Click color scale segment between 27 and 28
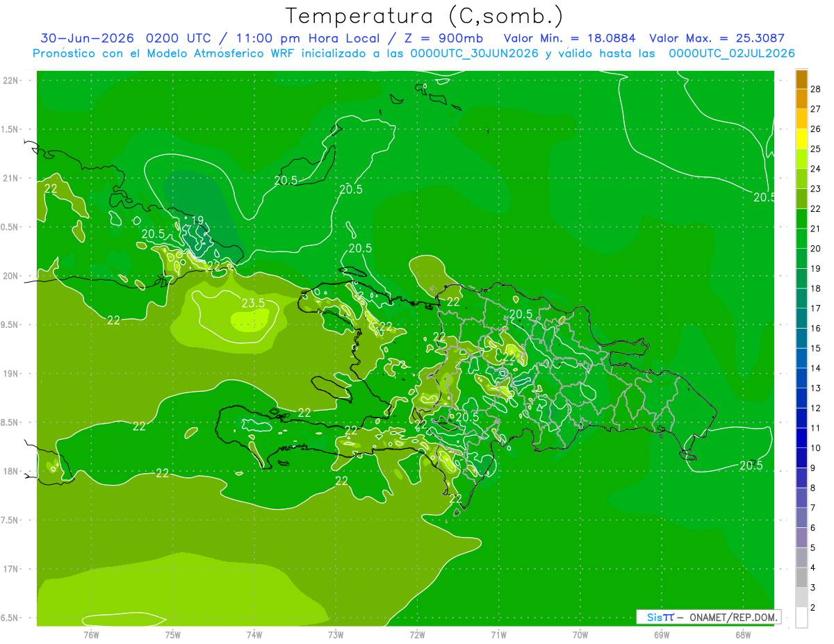 coord(801,99)
